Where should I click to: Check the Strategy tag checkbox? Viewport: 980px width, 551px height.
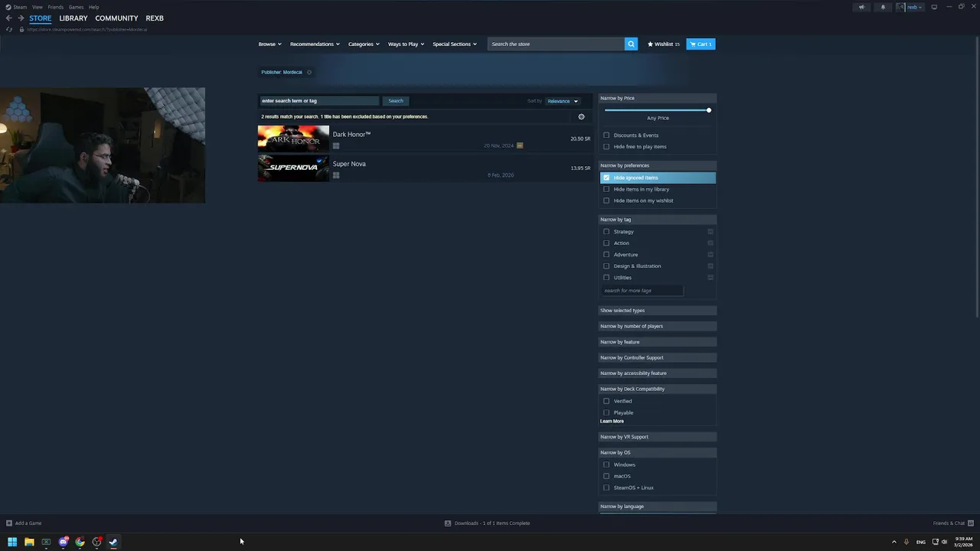tap(606, 232)
